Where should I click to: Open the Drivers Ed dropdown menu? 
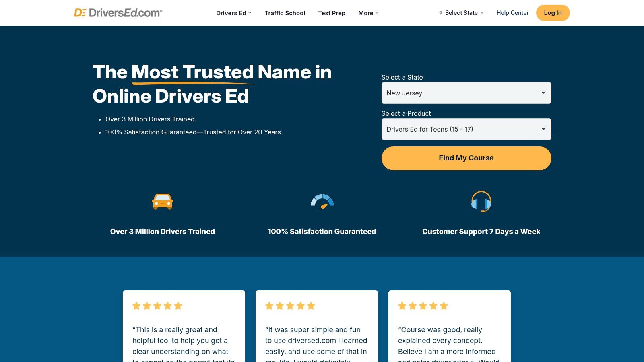[233, 13]
